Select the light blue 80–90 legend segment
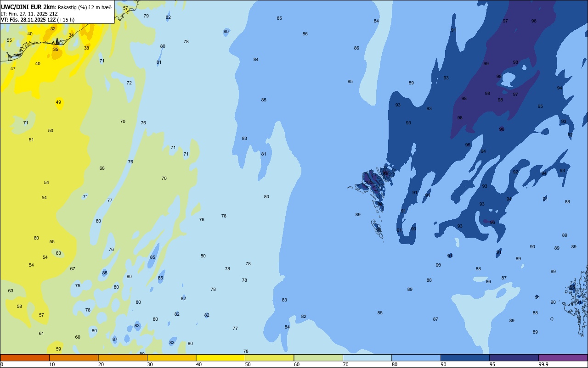 pos(416,357)
